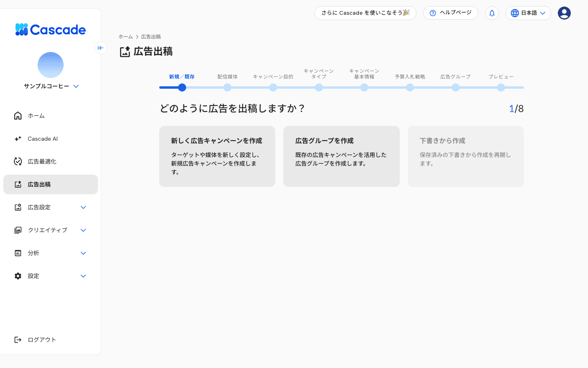Open 広告最適化 from the sidebar label
Image resolution: width=588 pixels, height=368 pixels.
pyautogui.click(x=42, y=162)
